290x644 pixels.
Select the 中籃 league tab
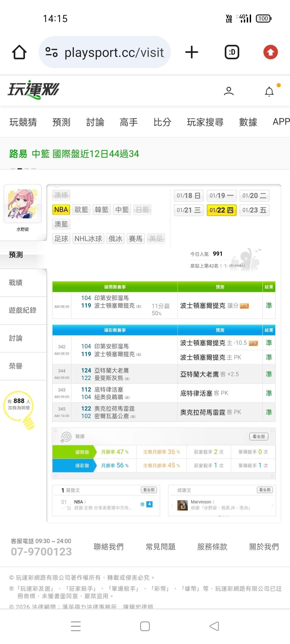click(x=122, y=210)
